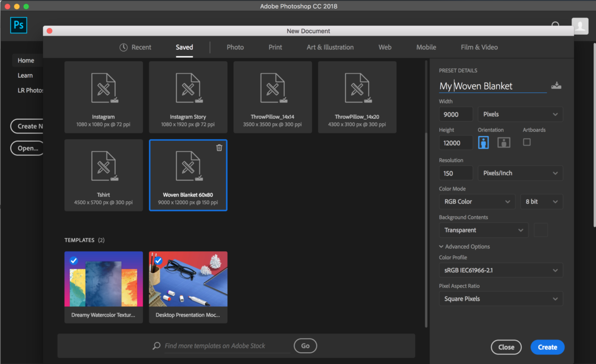Viewport: 596px width, 364px height.
Task: Click the background color swatch
Action: pyautogui.click(x=541, y=230)
